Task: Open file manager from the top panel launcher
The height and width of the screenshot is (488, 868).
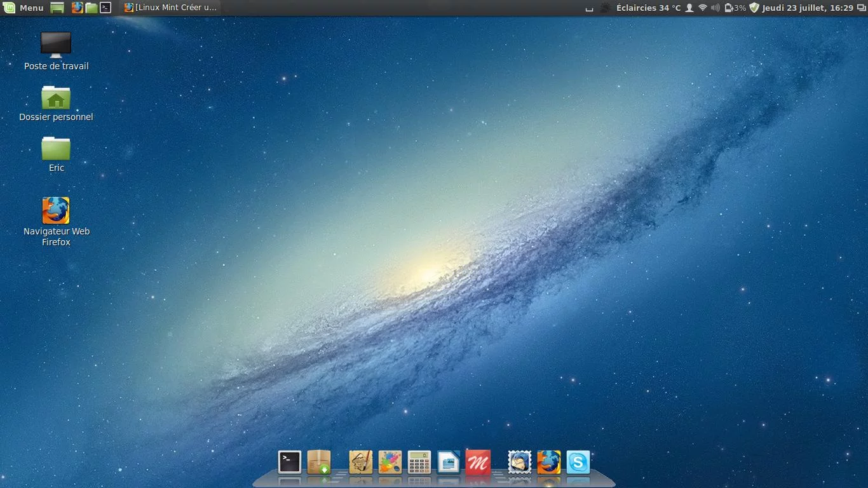Action: pos(92,8)
